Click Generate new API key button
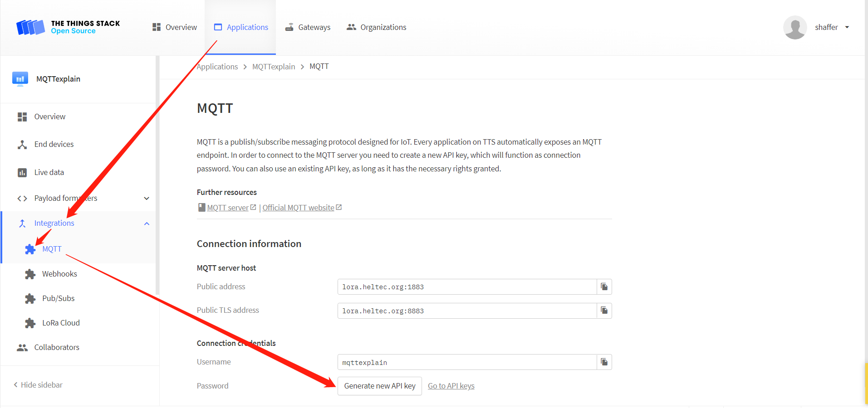 pos(379,386)
